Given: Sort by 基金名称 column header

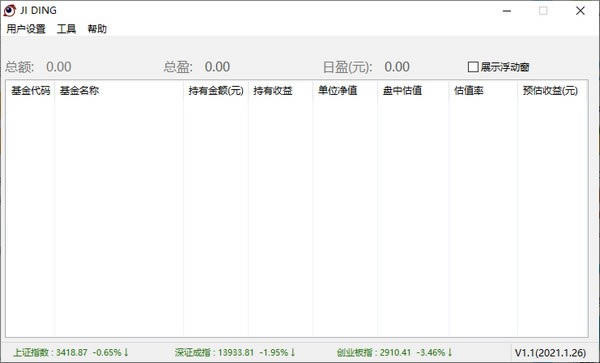Looking at the screenshot, I should click(119, 91).
